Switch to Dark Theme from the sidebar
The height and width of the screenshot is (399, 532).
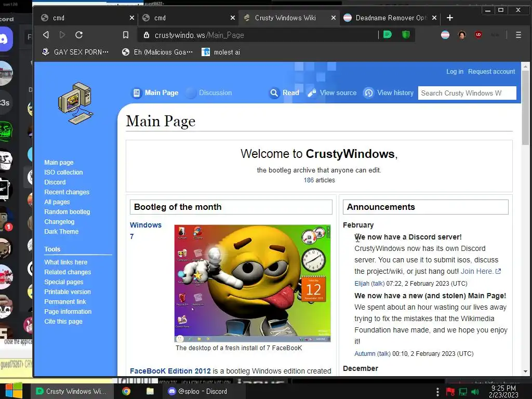[61, 231]
